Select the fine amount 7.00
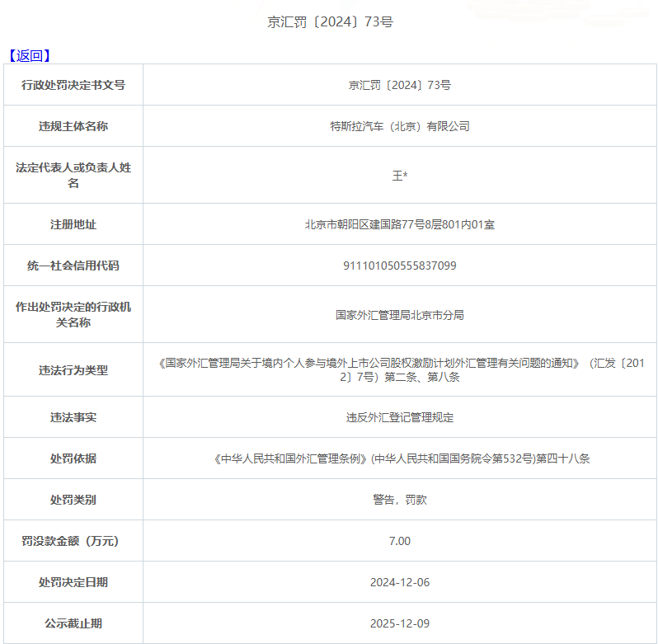Viewport: 658px width, 644px height. click(399, 541)
